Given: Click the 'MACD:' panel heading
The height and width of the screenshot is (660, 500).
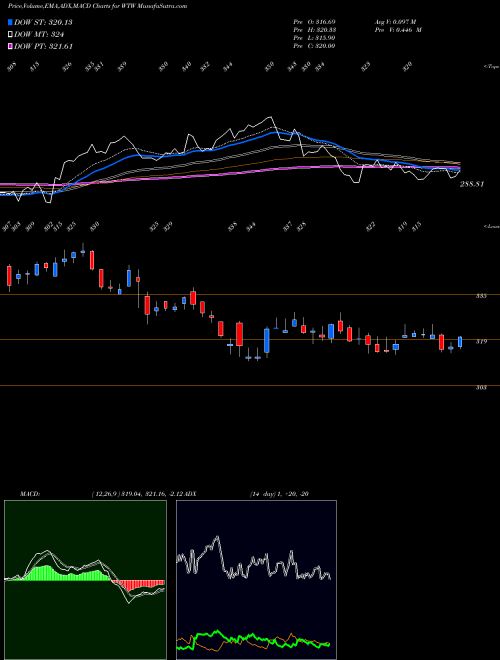Looking at the screenshot, I should pos(30,494).
